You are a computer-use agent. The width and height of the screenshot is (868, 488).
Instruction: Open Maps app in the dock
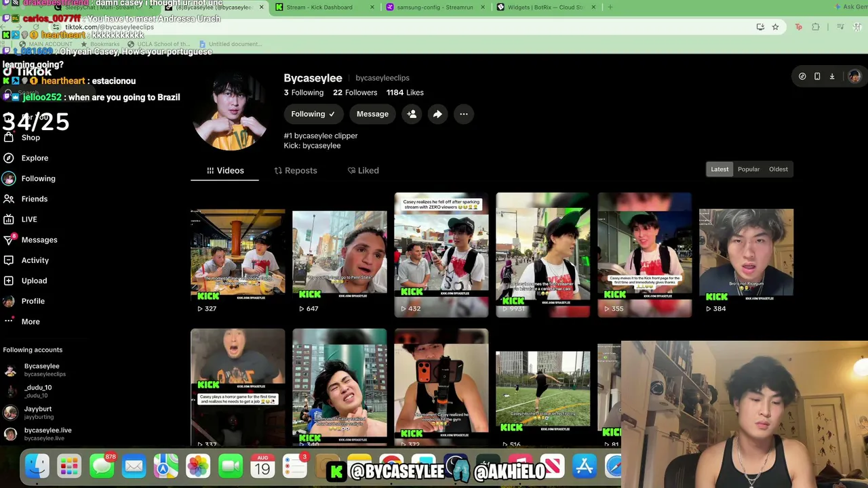[x=166, y=466]
